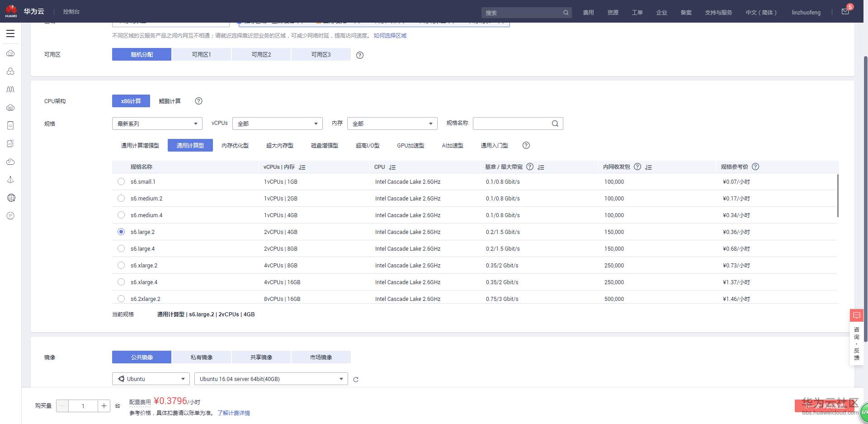Image resolution: width=868 pixels, height=424 pixels.
Task: Open the red chat feedback icon
Action: (857, 315)
